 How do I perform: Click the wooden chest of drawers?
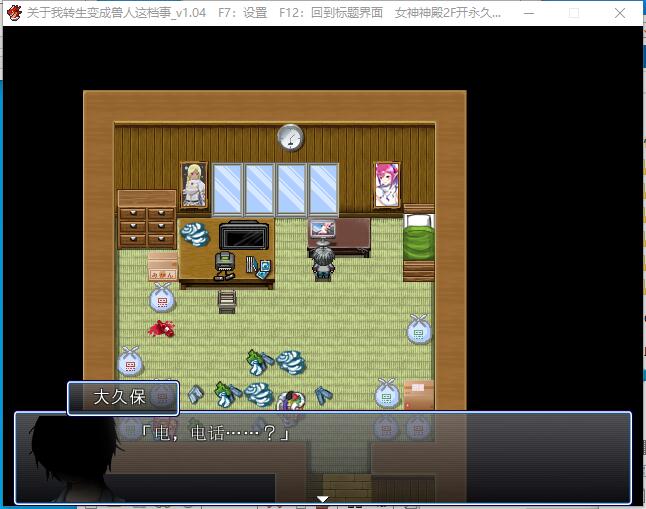[x=147, y=222]
